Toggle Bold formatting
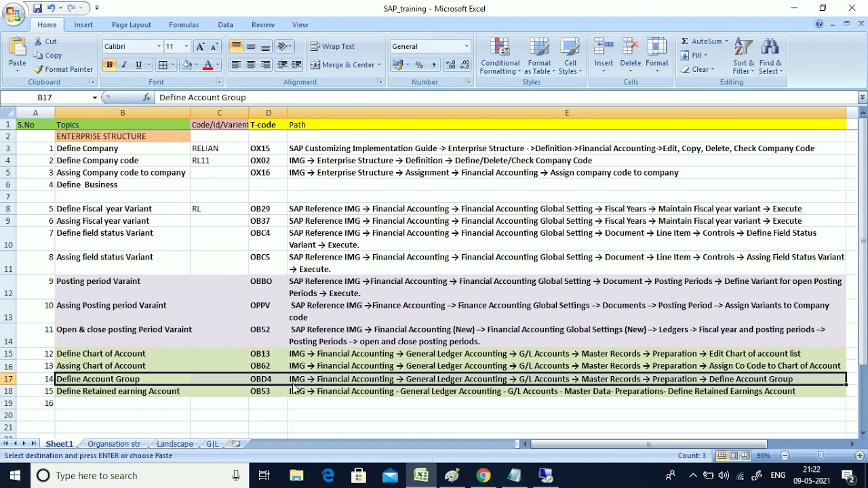868x488 pixels. pyautogui.click(x=109, y=65)
